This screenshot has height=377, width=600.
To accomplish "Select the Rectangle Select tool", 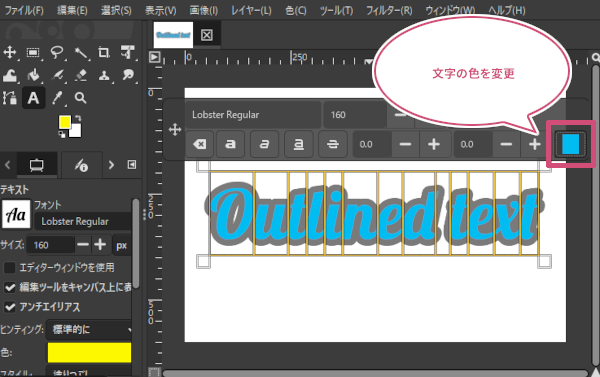I will click(x=33, y=52).
